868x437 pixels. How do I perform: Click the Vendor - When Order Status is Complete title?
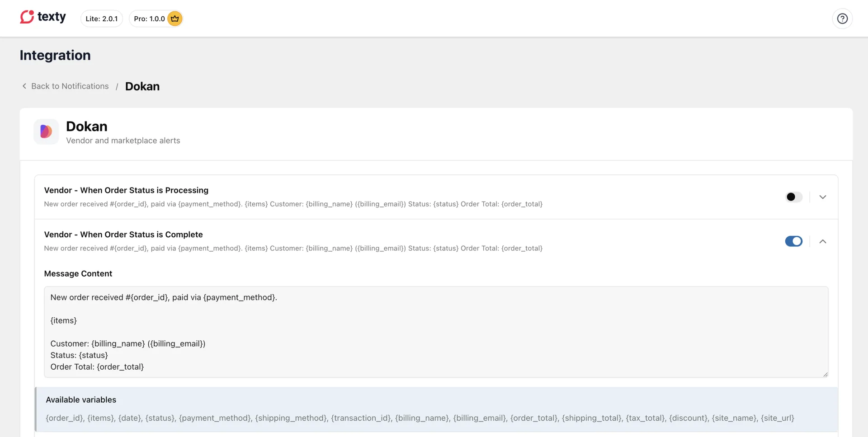coord(123,235)
